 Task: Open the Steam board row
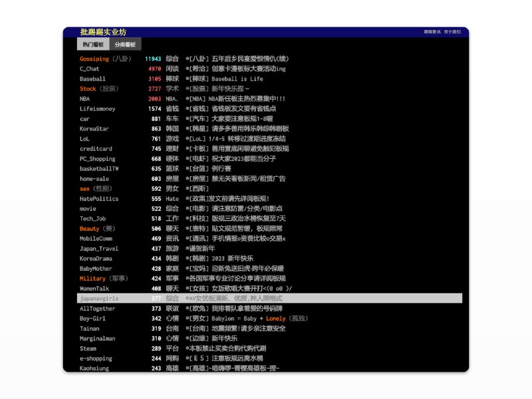coord(269,348)
